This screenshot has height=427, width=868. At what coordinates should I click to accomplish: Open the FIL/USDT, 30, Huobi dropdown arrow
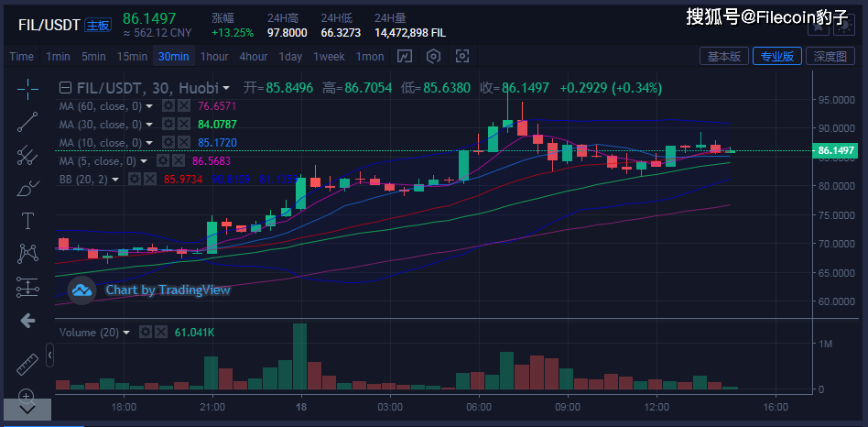point(226,88)
